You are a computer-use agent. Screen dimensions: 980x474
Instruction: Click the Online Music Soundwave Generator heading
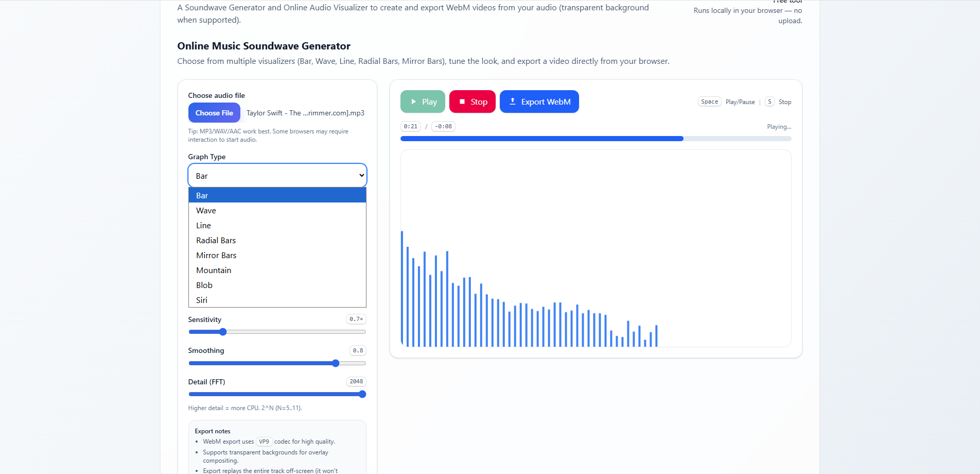click(x=264, y=46)
